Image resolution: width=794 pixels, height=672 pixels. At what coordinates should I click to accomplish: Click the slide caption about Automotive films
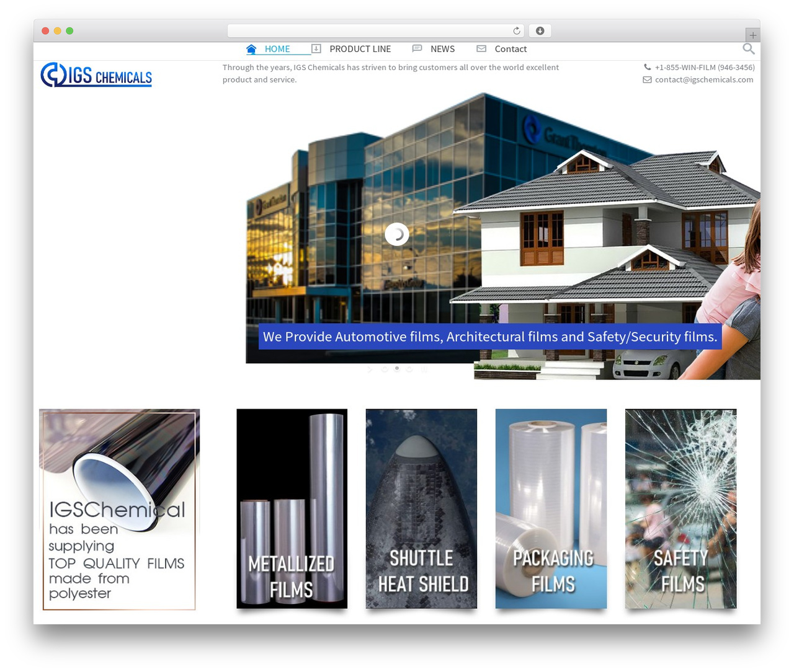[490, 337]
